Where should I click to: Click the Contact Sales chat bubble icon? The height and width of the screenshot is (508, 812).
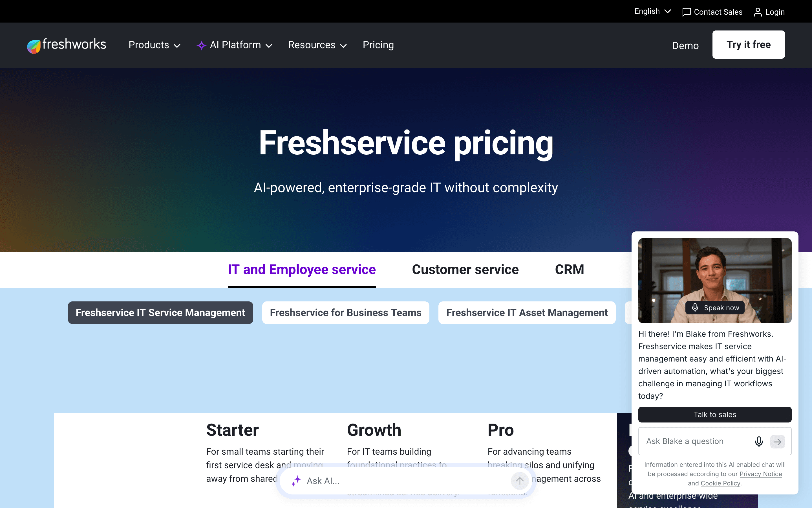[x=687, y=12]
